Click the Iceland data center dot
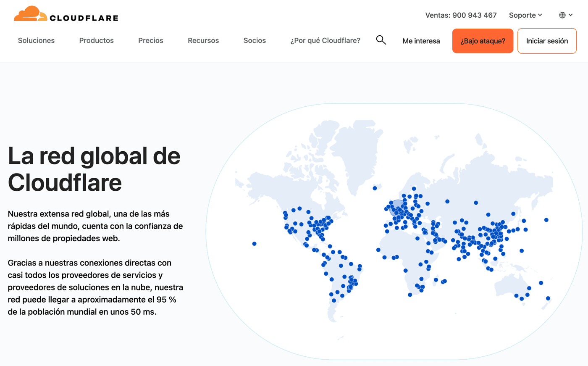 [375, 188]
